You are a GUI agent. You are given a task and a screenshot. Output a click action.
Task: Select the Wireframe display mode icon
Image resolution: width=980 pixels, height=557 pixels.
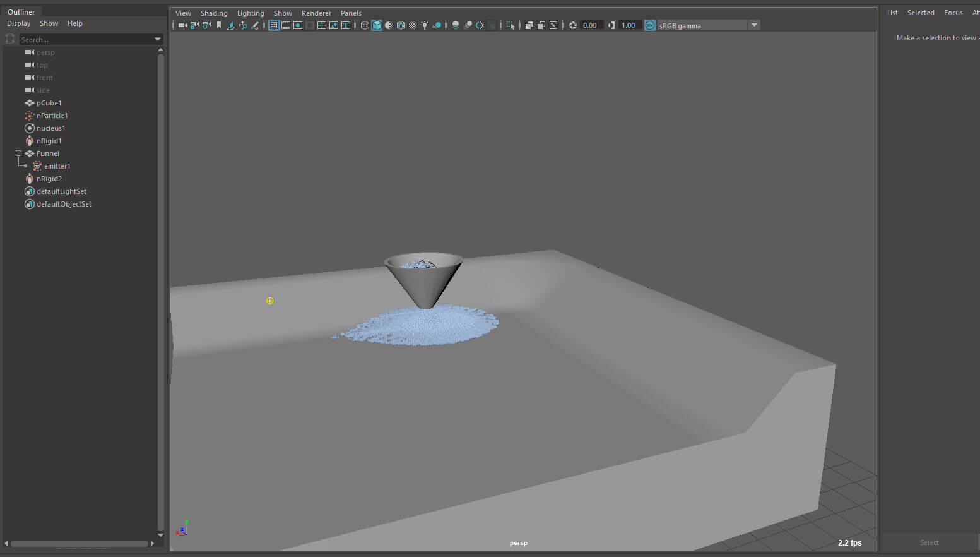pos(365,25)
